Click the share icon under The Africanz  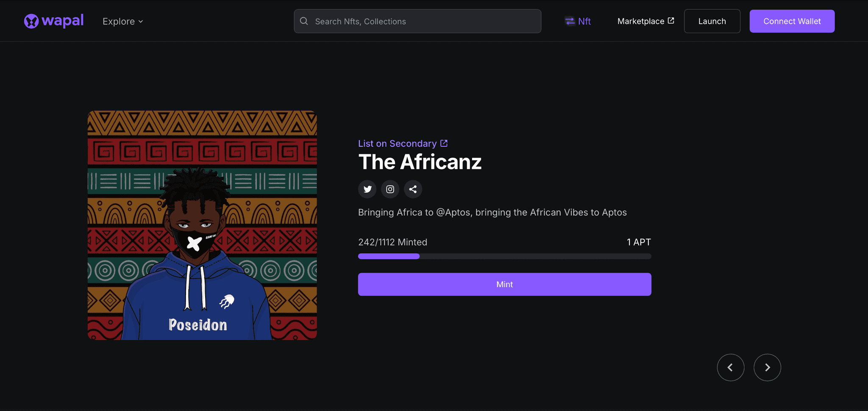pos(413,189)
